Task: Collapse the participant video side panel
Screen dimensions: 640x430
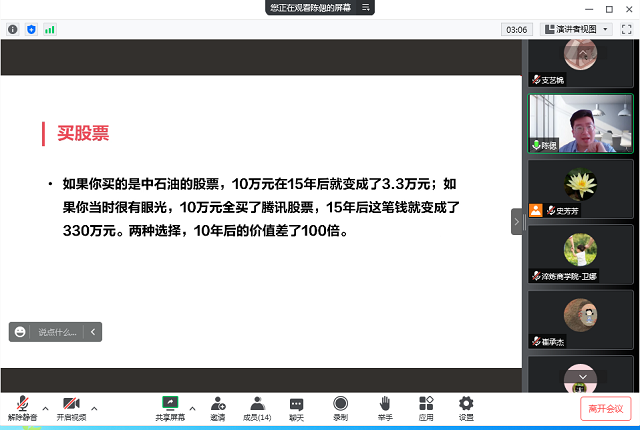Action: [x=516, y=222]
